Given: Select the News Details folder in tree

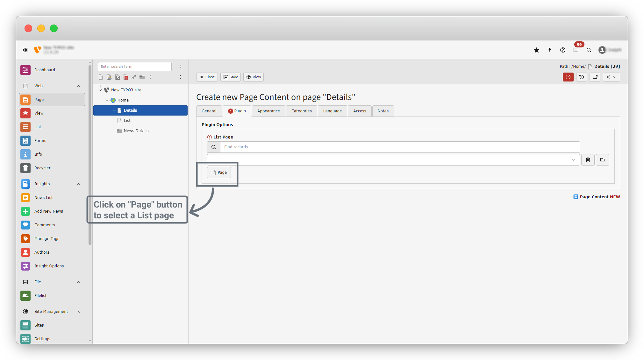Looking at the screenshot, I should 136,131.
